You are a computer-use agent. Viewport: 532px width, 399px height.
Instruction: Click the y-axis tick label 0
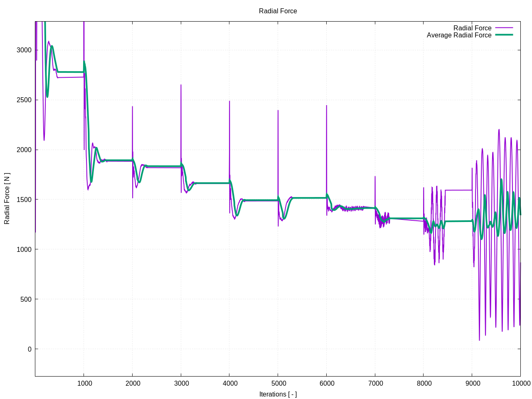30,349
